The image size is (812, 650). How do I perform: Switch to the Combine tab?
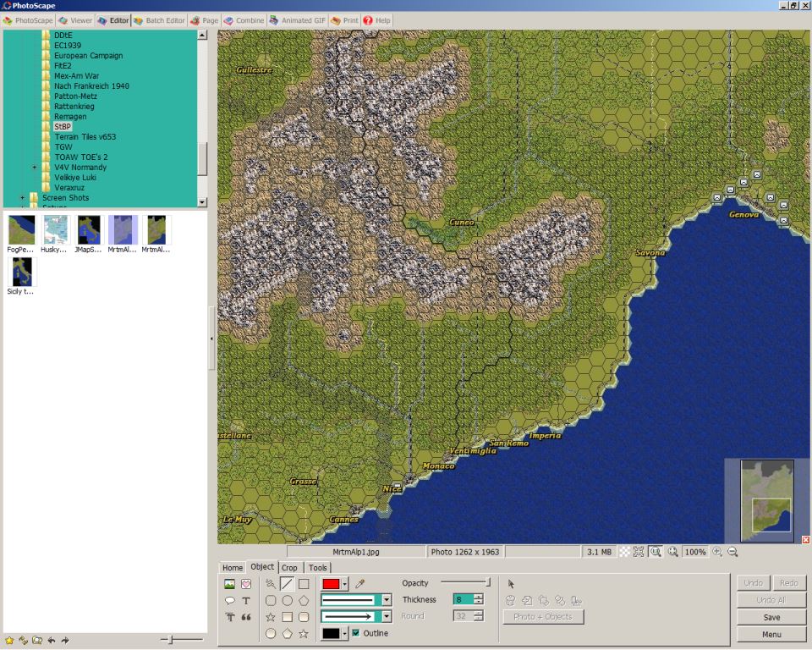coord(244,20)
